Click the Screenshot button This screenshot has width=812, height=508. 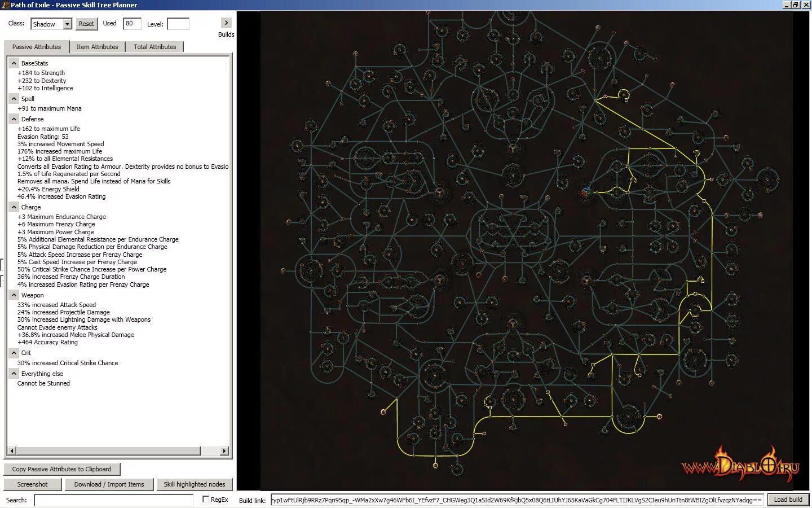click(x=32, y=484)
